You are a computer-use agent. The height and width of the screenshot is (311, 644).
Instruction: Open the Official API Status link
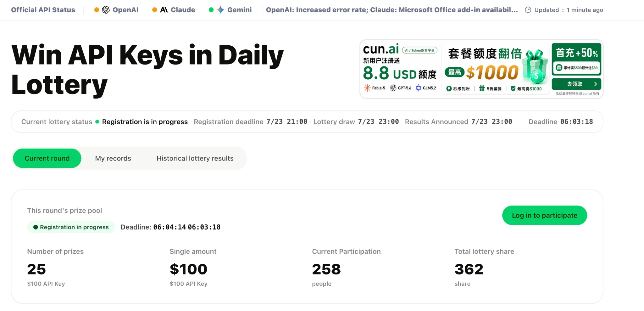[43, 10]
